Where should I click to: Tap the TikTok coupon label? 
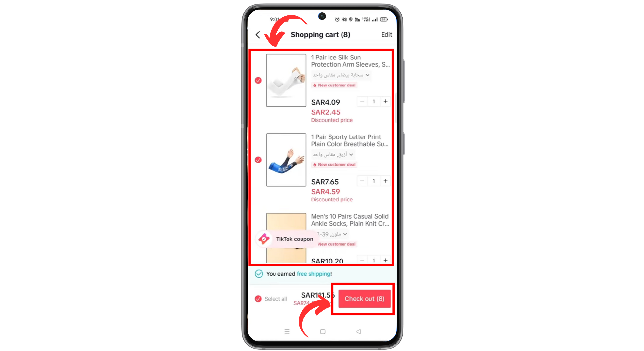pyautogui.click(x=288, y=239)
